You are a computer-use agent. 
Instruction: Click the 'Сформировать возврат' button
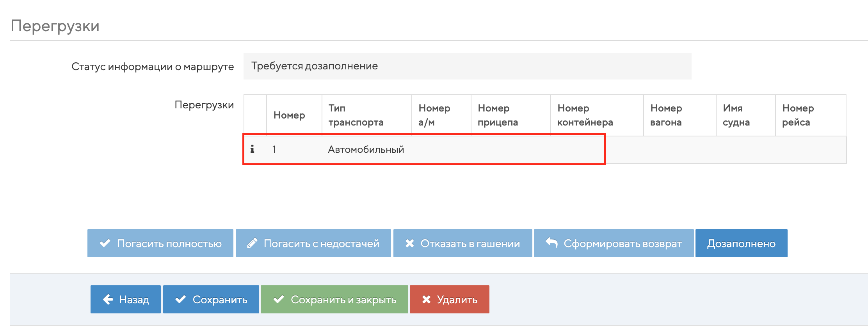click(614, 243)
